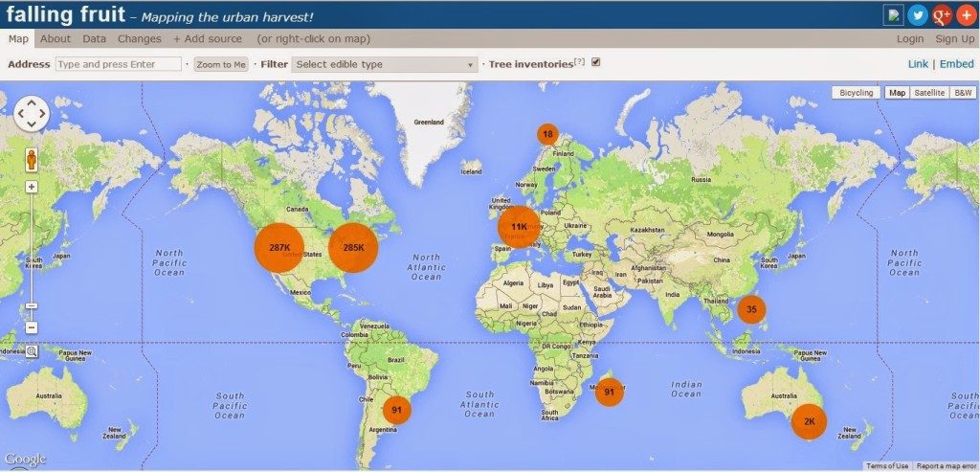Click the orange plus share icon
Viewport: 980px width, 472px height.
pos(967,15)
